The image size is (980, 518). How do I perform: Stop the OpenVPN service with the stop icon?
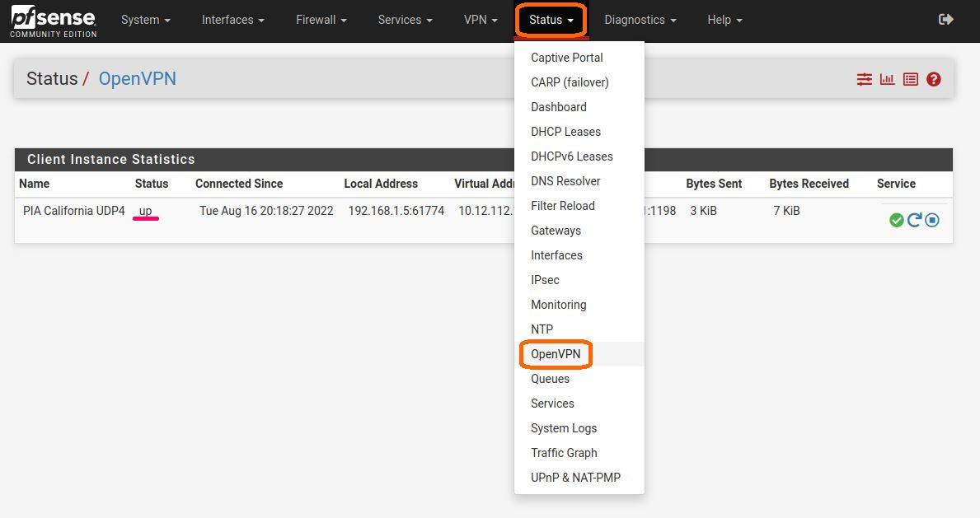[932, 220]
